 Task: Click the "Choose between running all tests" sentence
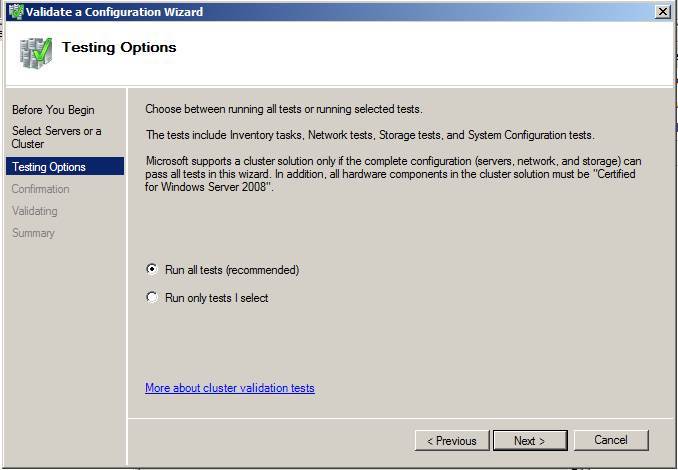pos(284,109)
